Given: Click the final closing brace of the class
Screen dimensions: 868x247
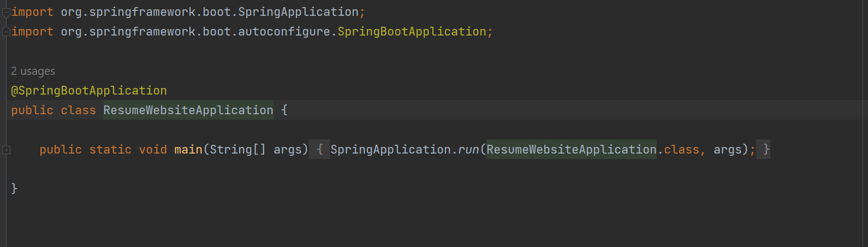Looking at the screenshot, I should point(15,189).
